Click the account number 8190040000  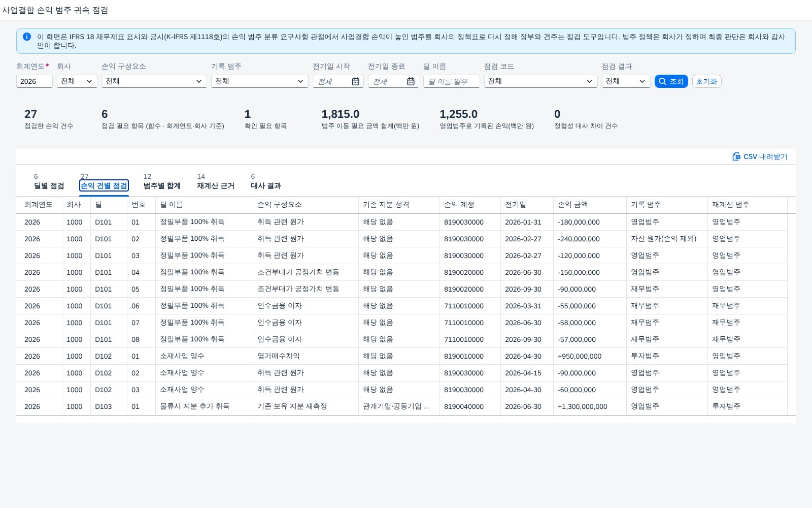(x=463, y=406)
